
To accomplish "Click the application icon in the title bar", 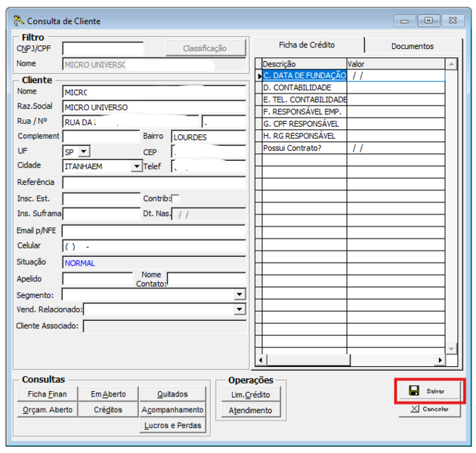I will [x=19, y=20].
